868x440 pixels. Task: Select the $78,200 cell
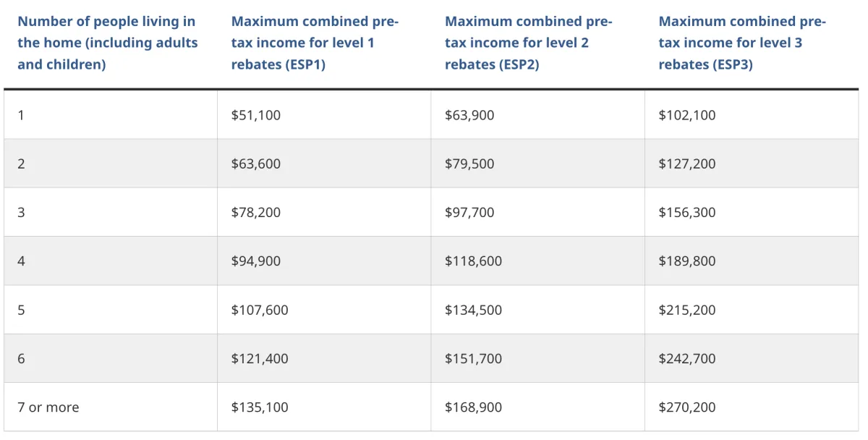click(256, 212)
